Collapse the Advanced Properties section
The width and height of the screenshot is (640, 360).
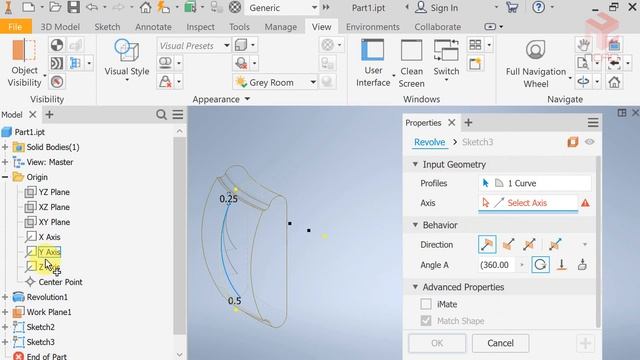[x=415, y=287]
